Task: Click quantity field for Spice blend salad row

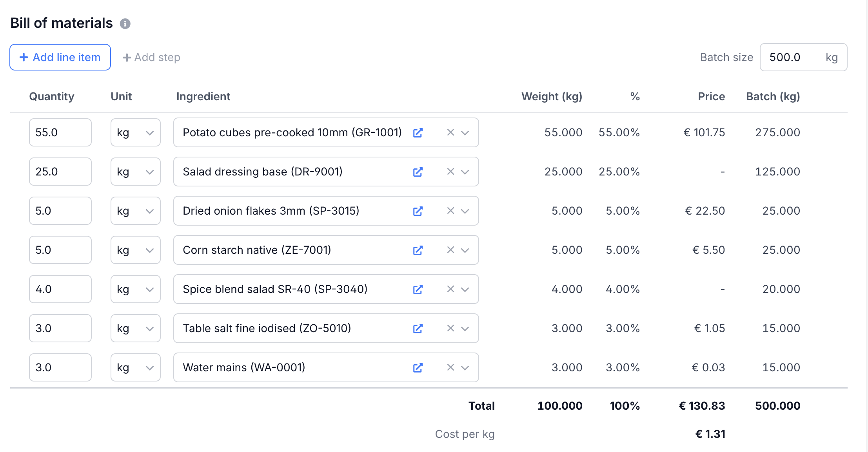Action: [60, 289]
